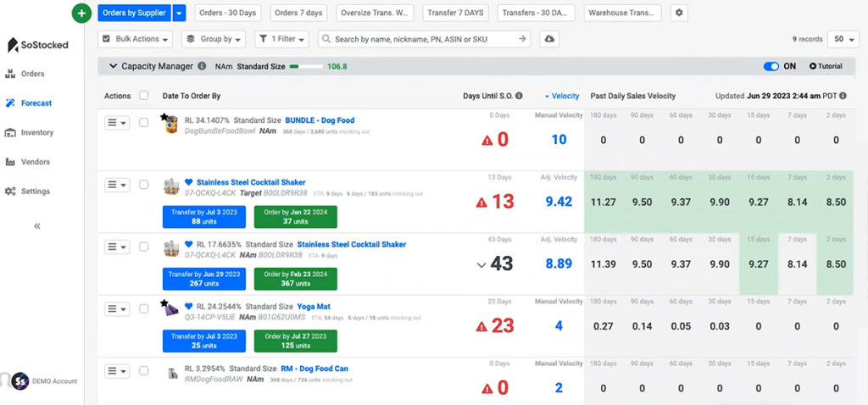Screen dimensions: 868x405
Task: Click the search arrow submit icon
Action: click(521, 39)
